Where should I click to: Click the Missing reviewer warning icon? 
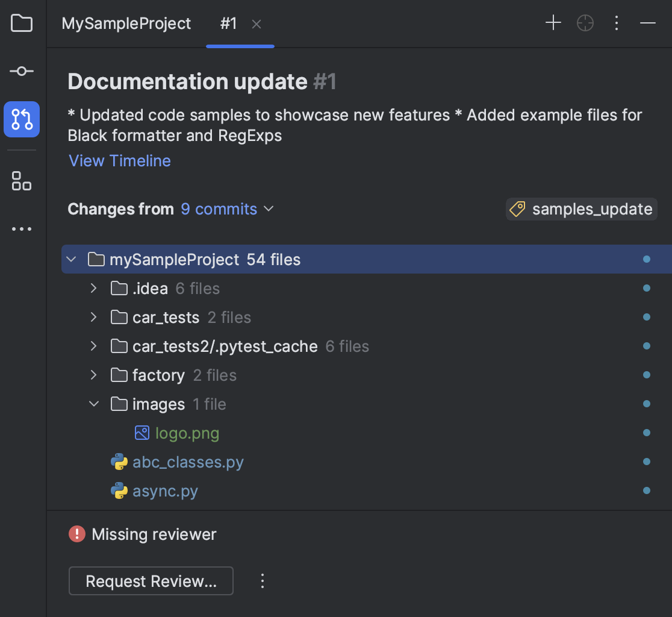76,534
